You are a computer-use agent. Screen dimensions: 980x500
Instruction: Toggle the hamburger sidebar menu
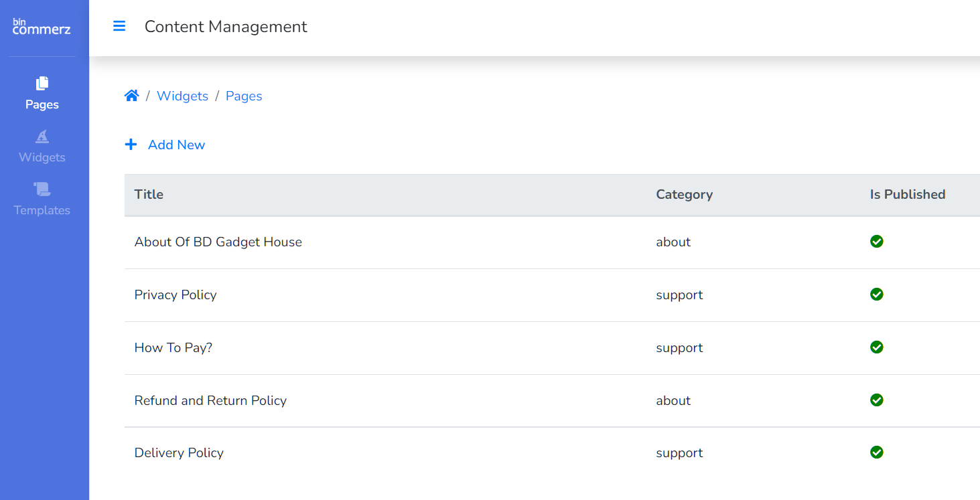click(119, 26)
